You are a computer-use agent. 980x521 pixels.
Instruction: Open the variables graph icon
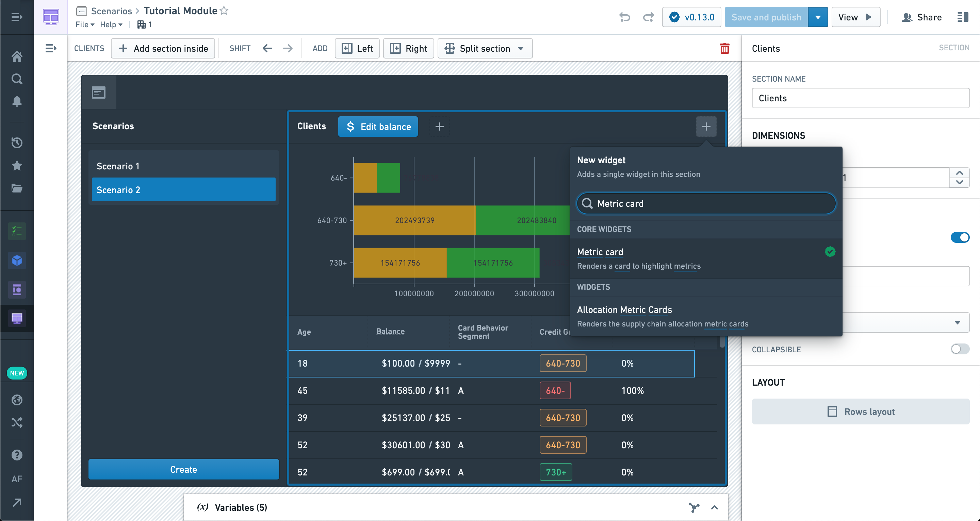694,507
